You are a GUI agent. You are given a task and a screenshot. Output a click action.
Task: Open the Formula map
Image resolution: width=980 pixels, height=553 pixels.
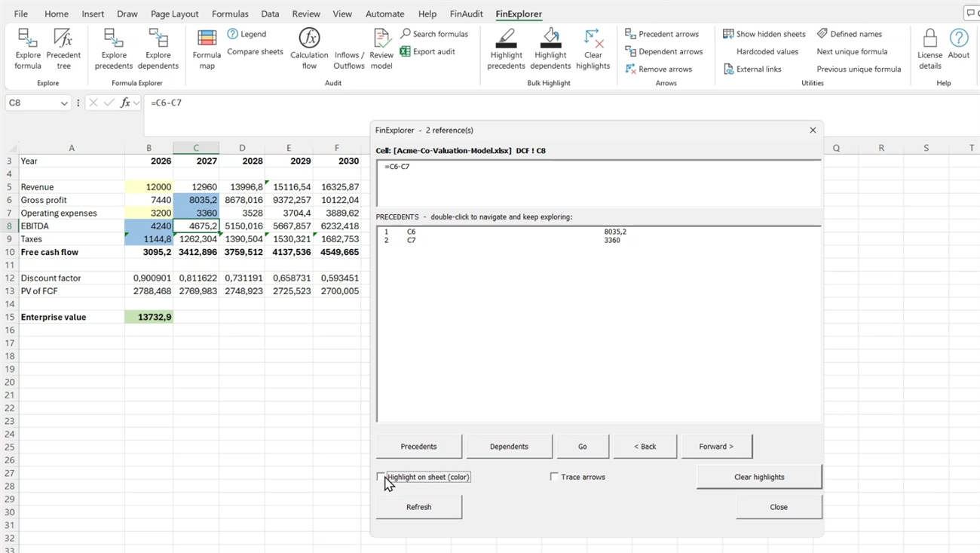tap(207, 49)
